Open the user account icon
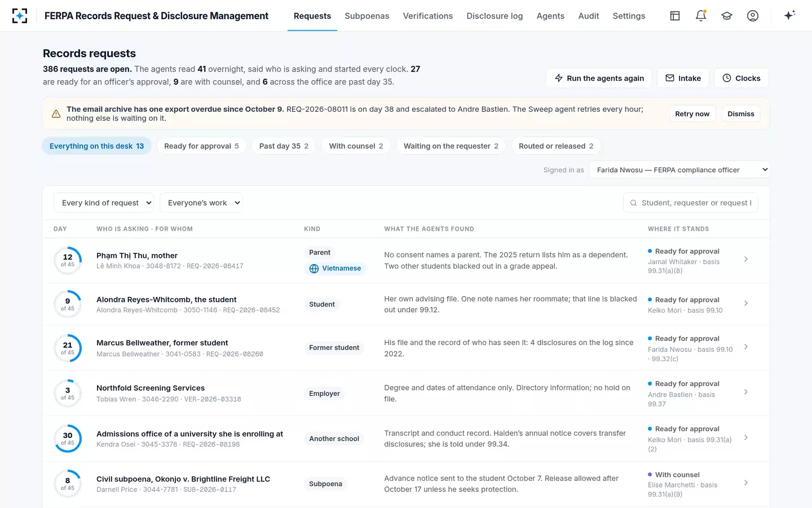The width and height of the screenshot is (812, 508). click(x=753, y=16)
